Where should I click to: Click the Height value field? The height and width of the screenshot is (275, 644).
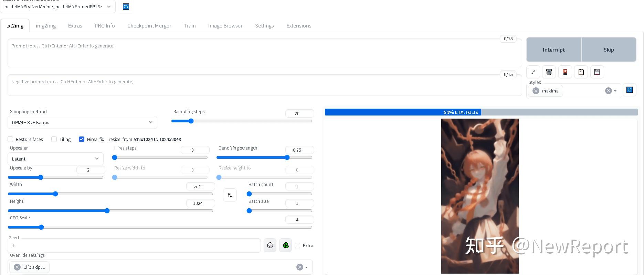tap(200, 203)
